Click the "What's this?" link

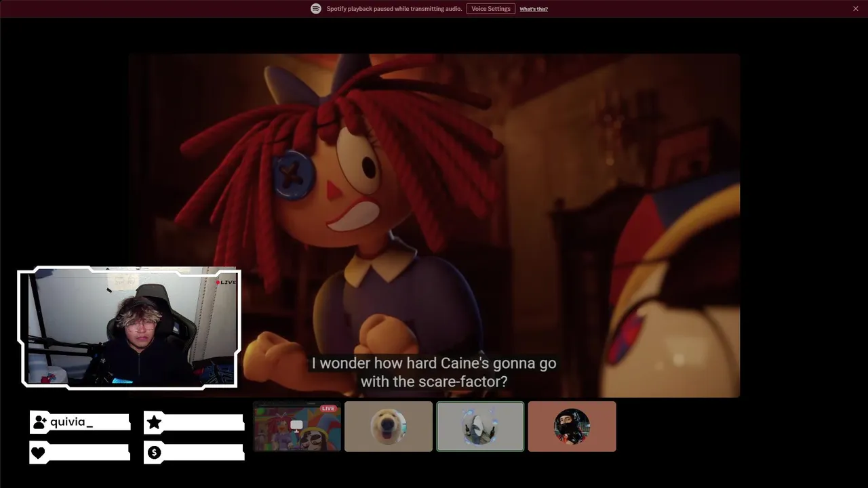pos(534,9)
